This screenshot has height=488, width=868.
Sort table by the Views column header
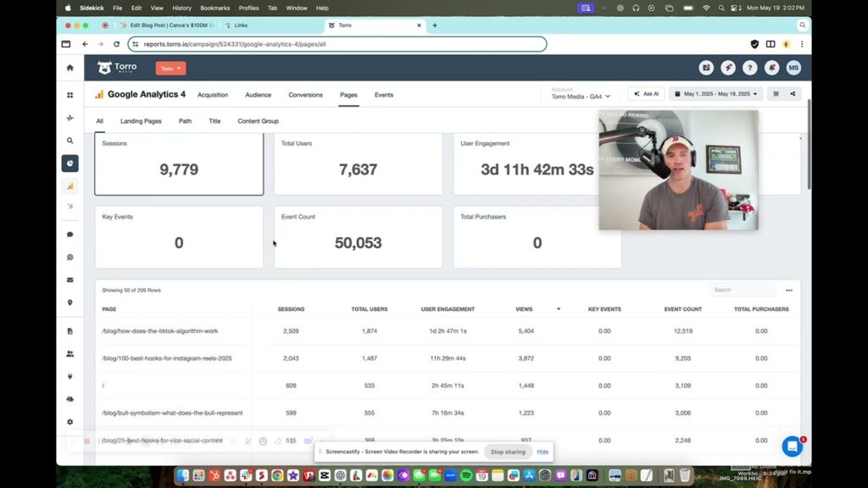[524, 309]
